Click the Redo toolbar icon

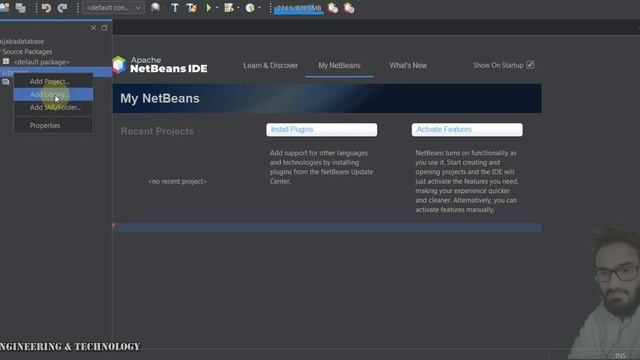coord(62,8)
